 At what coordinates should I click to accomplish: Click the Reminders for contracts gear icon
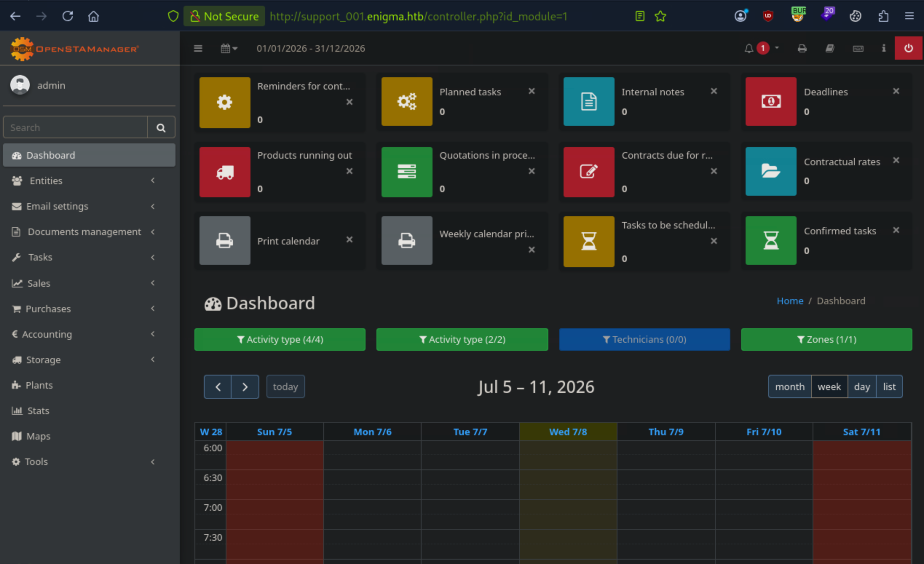[x=225, y=102]
